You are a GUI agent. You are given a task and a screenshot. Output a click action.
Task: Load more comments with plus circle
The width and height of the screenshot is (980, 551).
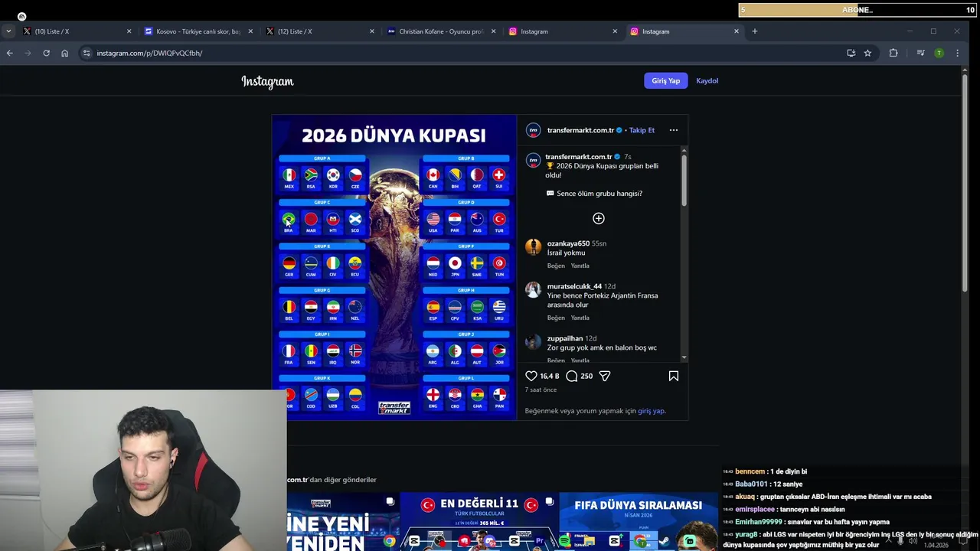pos(599,218)
